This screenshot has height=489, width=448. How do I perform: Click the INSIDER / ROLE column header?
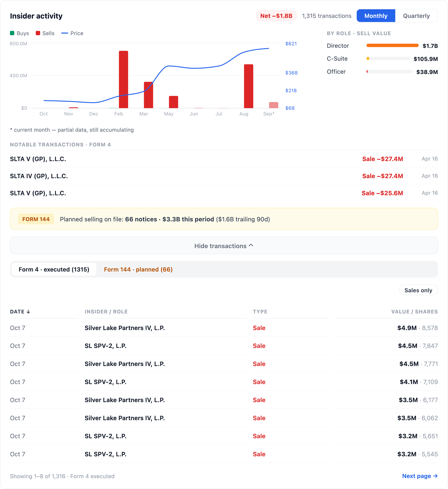106,312
